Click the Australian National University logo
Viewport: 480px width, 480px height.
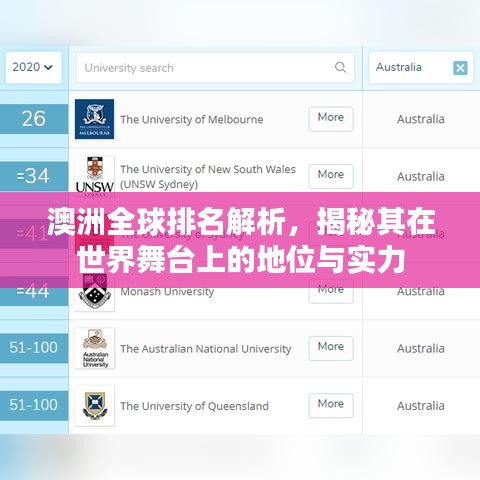[95, 348]
